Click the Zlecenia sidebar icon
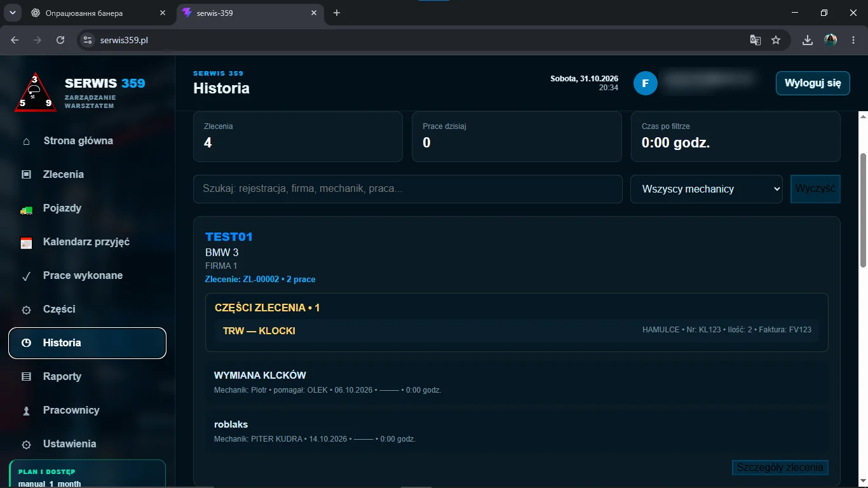 (26, 175)
